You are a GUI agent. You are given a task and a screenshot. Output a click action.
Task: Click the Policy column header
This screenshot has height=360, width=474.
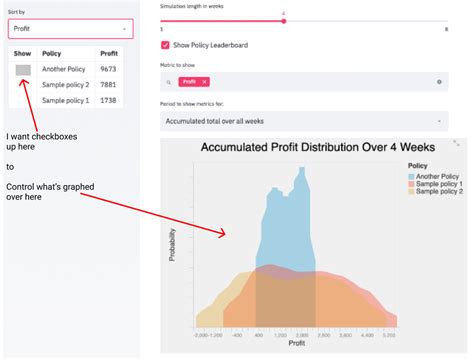[x=51, y=53]
